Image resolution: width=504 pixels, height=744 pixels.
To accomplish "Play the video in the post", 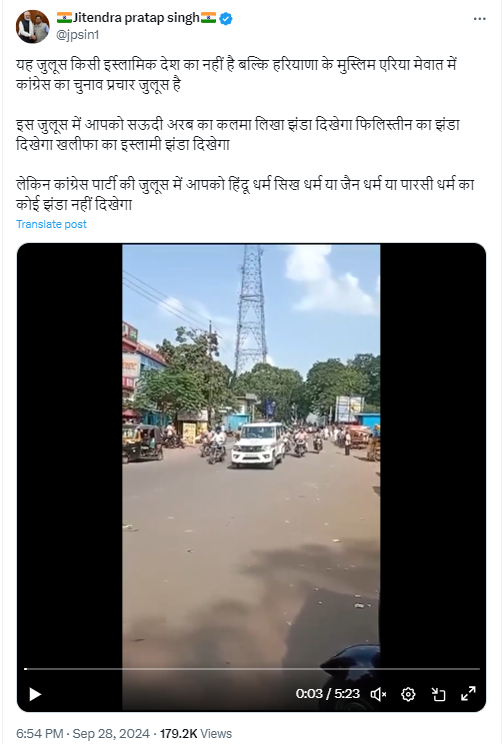I will click(x=35, y=694).
